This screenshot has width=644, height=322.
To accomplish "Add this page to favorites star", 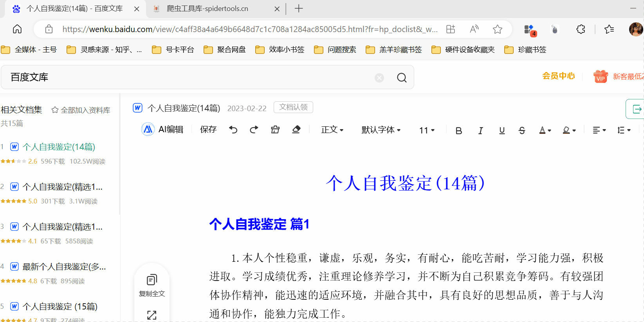I will (x=498, y=29).
